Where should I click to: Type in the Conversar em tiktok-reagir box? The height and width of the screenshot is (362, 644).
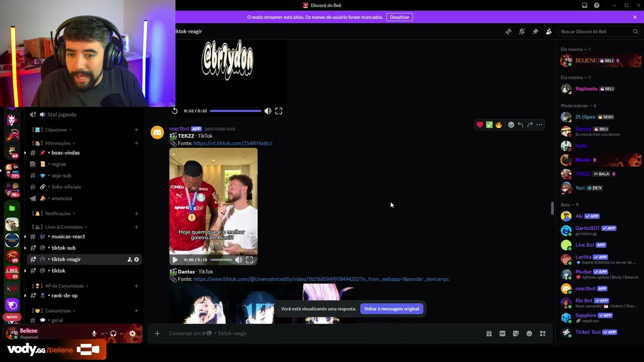[322, 333]
